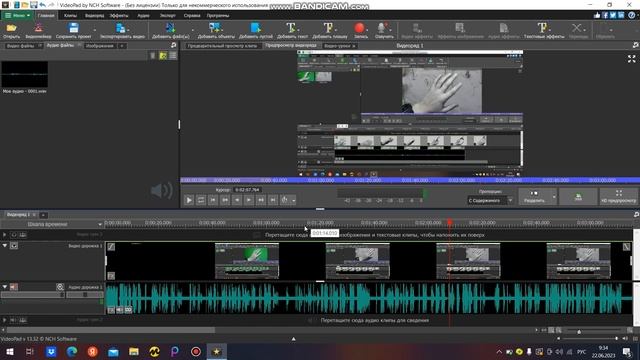Collapse the Видео дорожка 1 track

[x=5, y=245]
